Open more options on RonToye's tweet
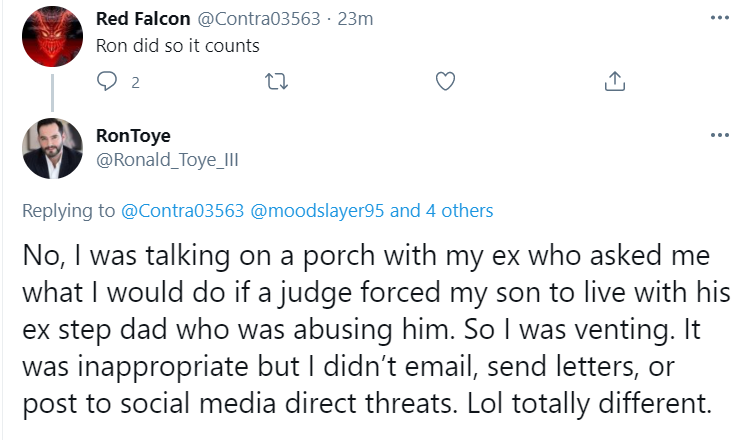 [x=720, y=135]
